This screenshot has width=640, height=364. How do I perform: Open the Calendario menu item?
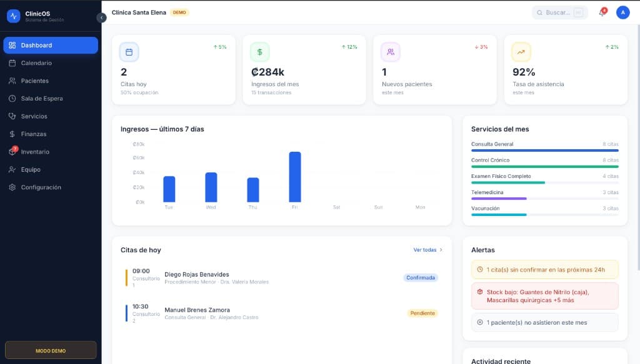pyautogui.click(x=51, y=63)
